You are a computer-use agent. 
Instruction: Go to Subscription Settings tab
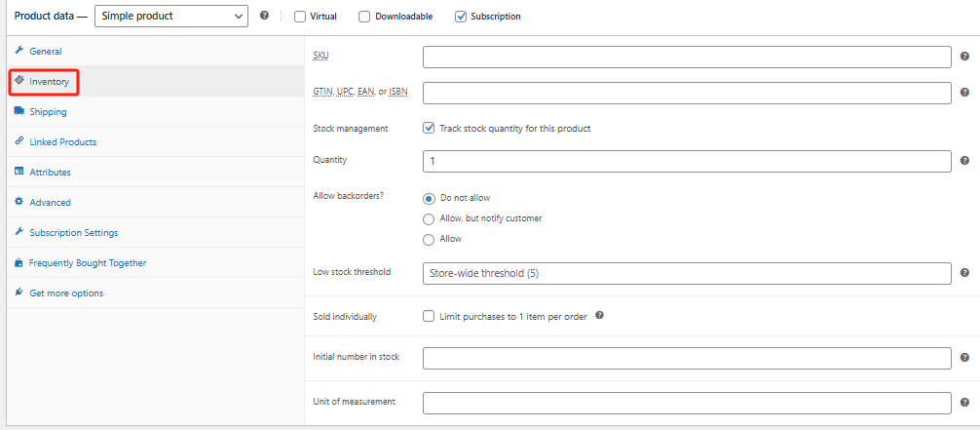pos(73,233)
